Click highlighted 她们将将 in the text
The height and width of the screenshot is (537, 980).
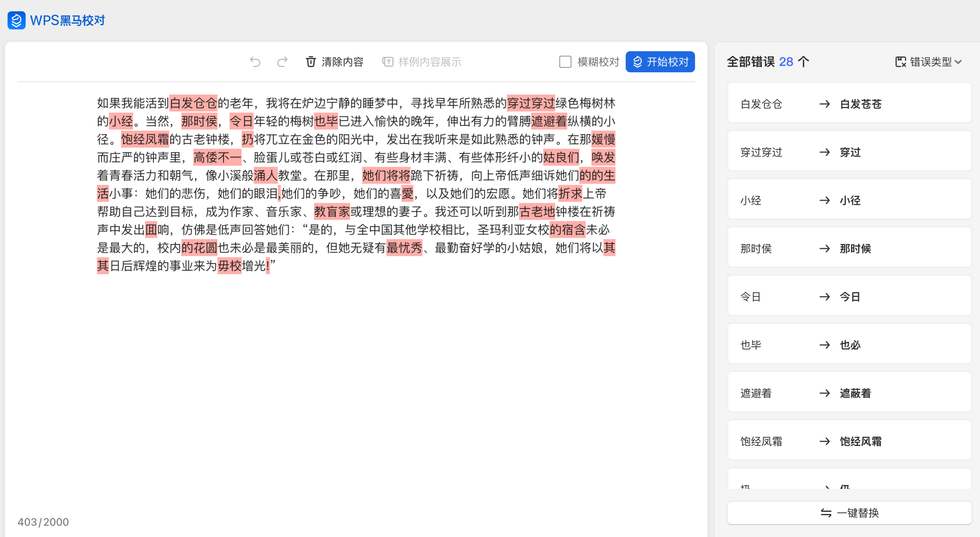pos(386,176)
